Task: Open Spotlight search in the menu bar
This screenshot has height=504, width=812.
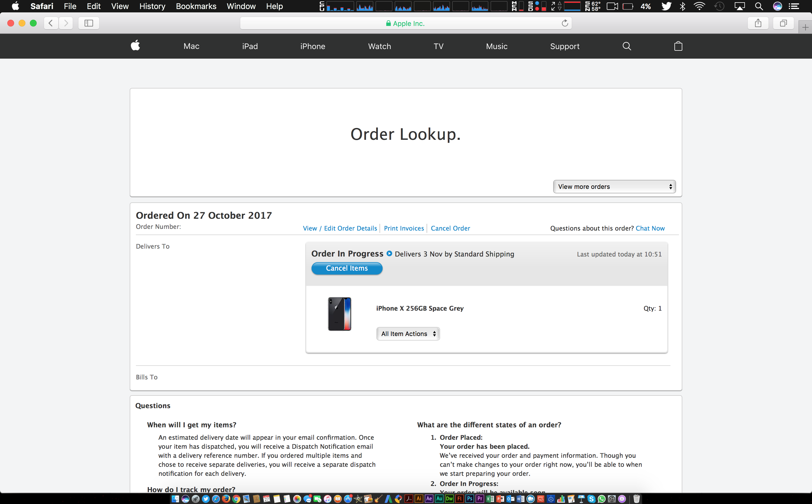Action: [759, 6]
